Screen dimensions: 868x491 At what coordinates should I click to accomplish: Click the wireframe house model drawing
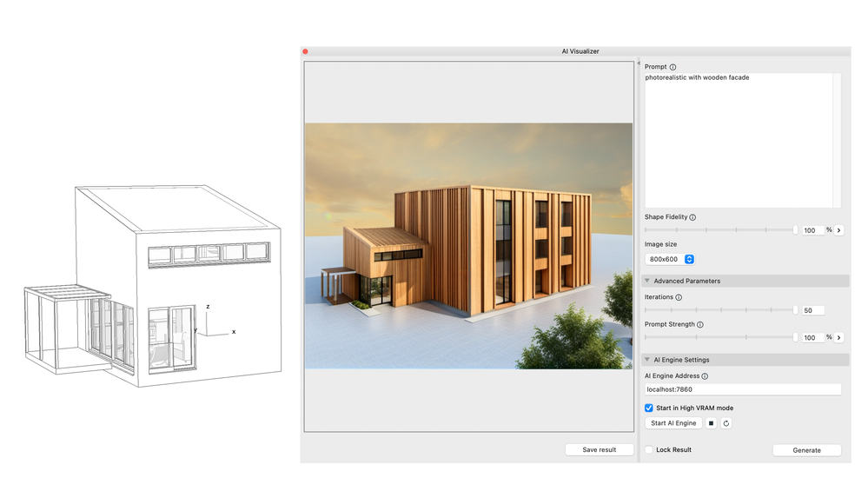153,286
